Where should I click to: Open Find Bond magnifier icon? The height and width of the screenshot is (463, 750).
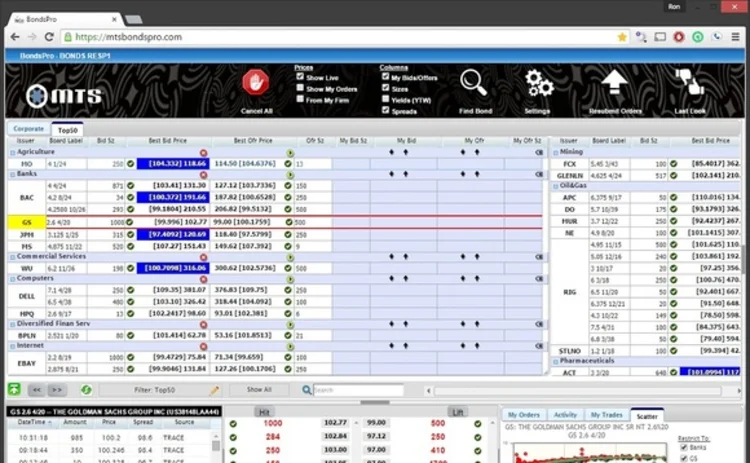click(473, 82)
